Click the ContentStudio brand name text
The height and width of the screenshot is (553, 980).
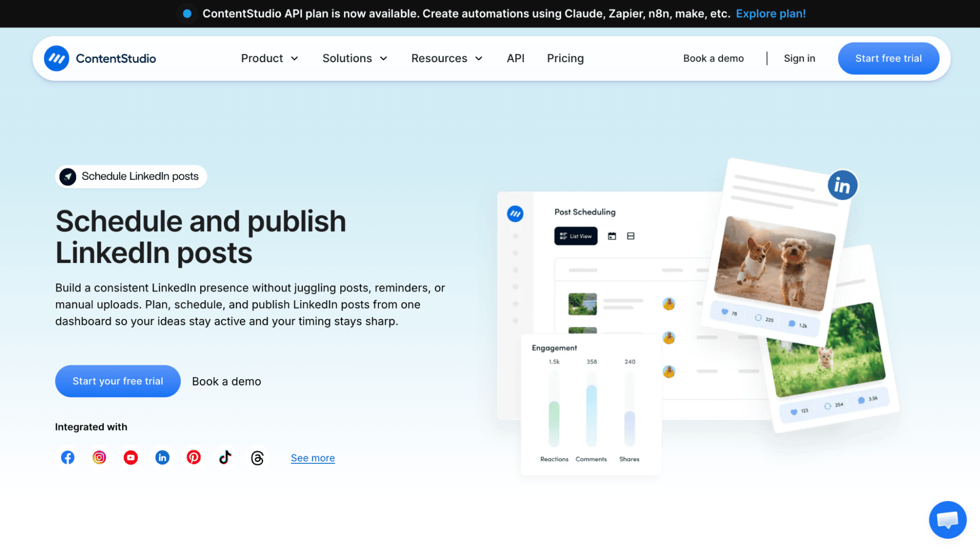point(116,59)
